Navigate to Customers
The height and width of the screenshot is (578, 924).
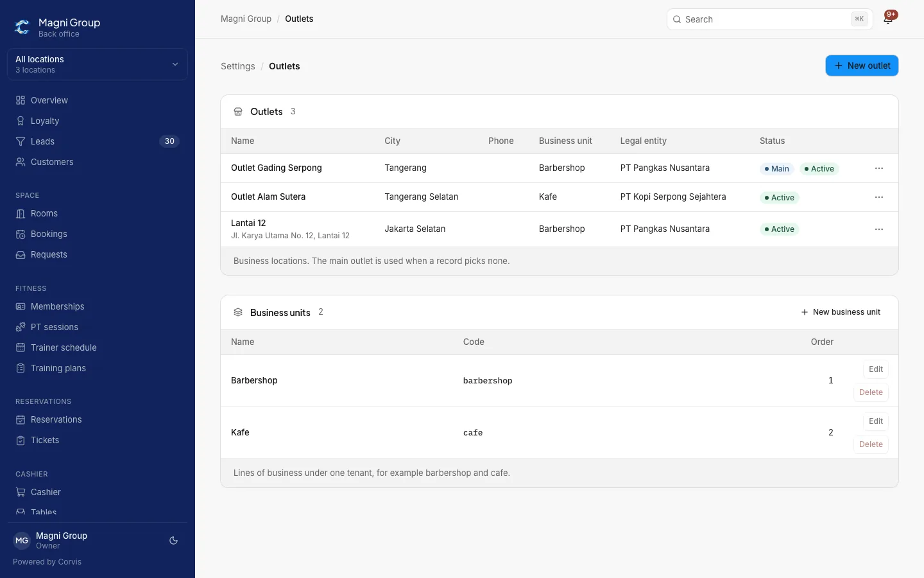[x=98, y=162]
